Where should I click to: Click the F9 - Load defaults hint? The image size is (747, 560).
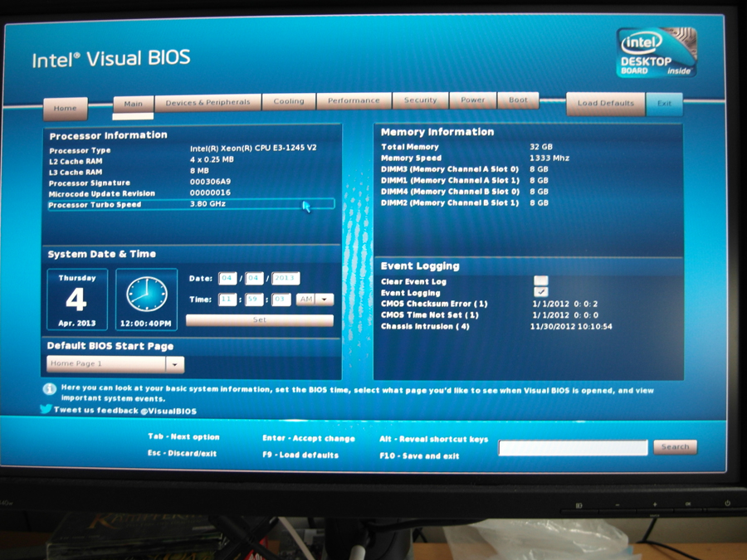click(300, 455)
